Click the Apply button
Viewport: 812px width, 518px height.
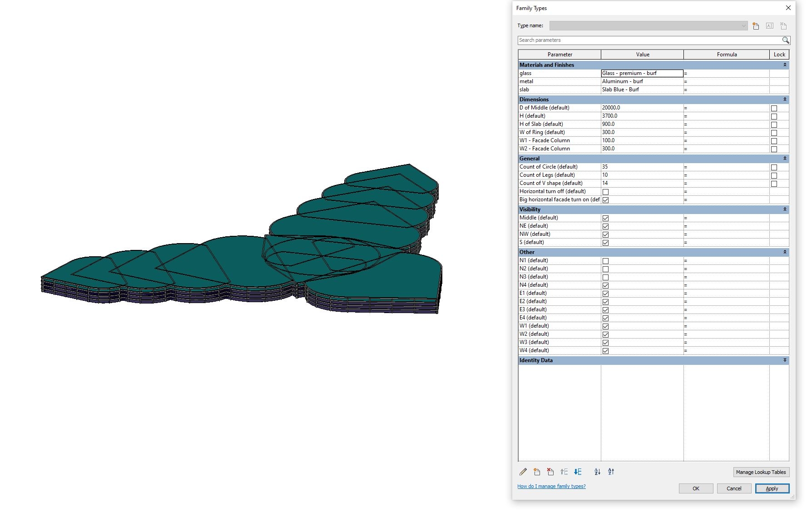772,488
